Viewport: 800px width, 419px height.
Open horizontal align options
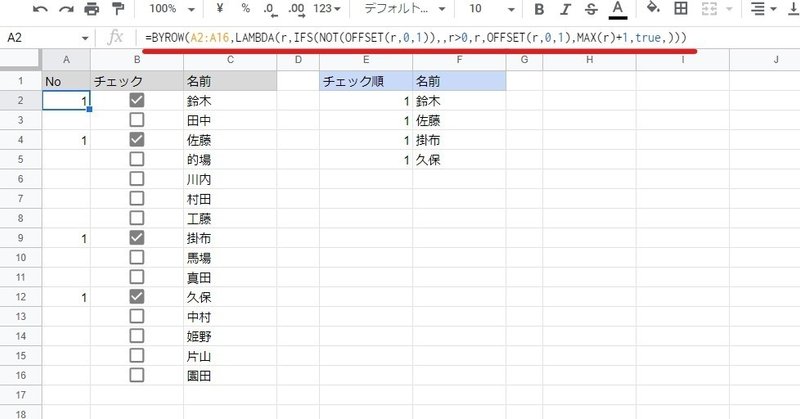coord(764,9)
